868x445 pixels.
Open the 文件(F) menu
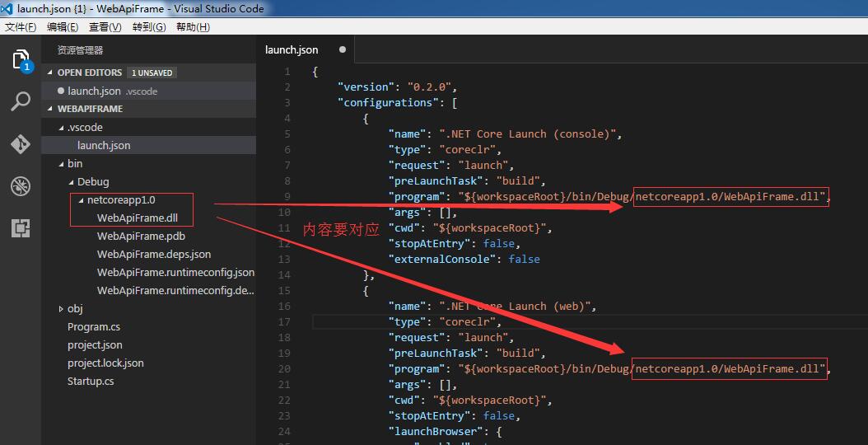(21, 27)
